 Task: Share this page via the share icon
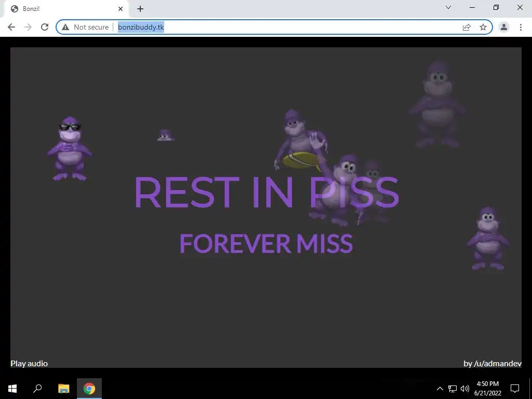467,27
